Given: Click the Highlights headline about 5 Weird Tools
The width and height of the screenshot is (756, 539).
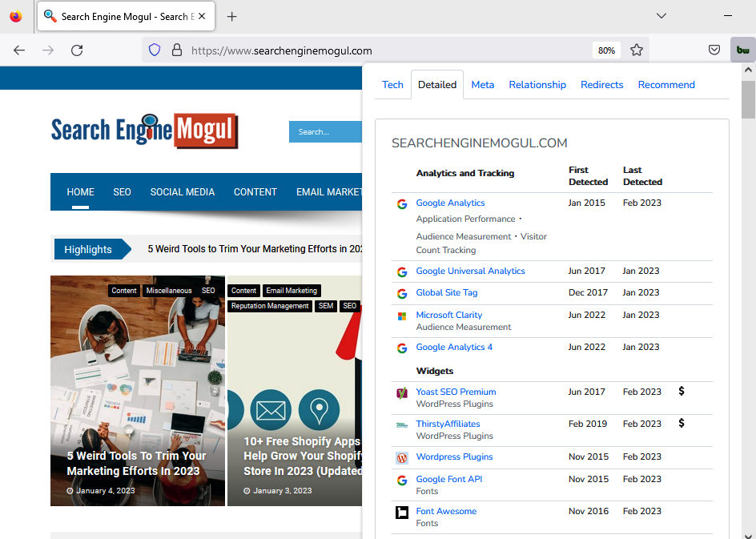Looking at the screenshot, I should [x=255, y=249].
